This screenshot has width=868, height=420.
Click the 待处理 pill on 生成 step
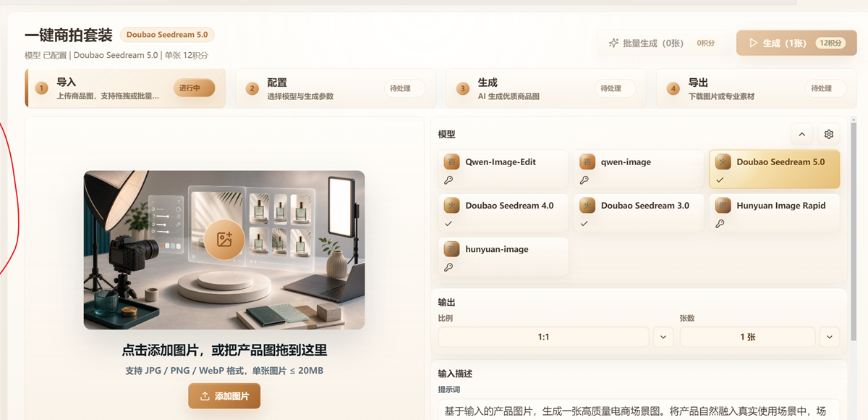[615, 88]
